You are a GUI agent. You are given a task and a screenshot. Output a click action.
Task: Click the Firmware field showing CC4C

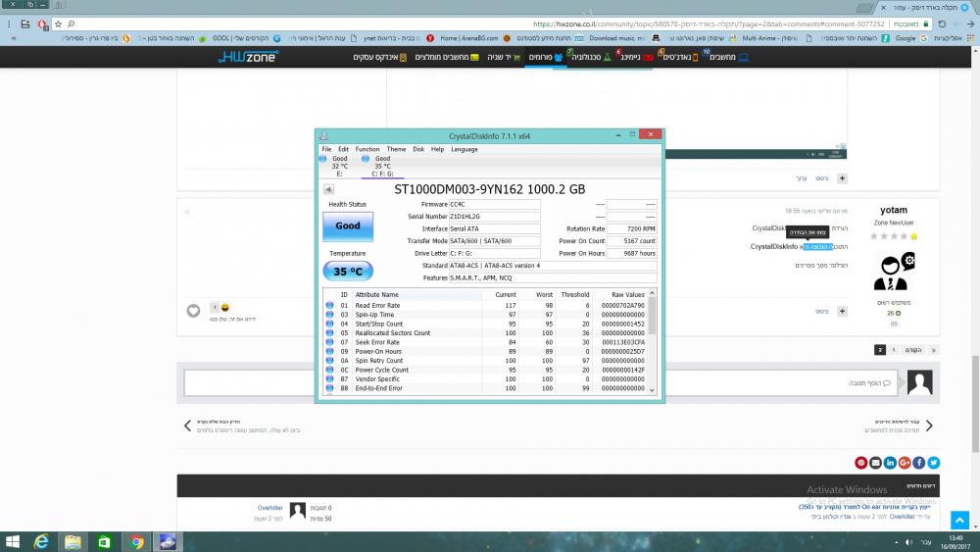pyautogui.click(x=494, y=204)
